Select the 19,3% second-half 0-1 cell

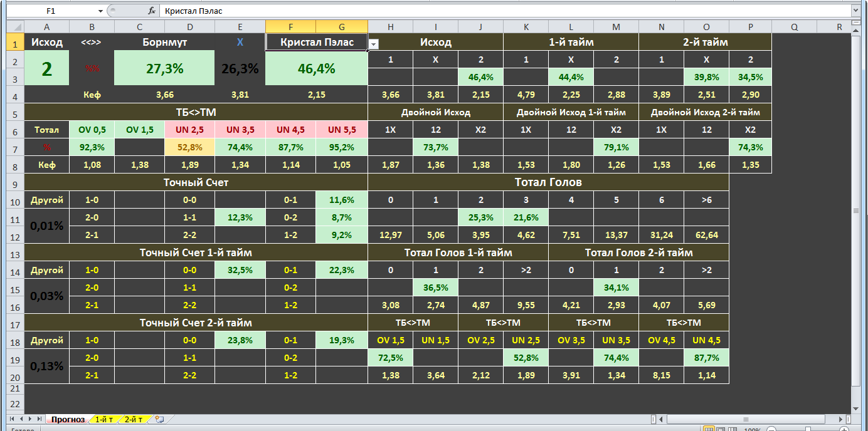[x=342, y=341]
